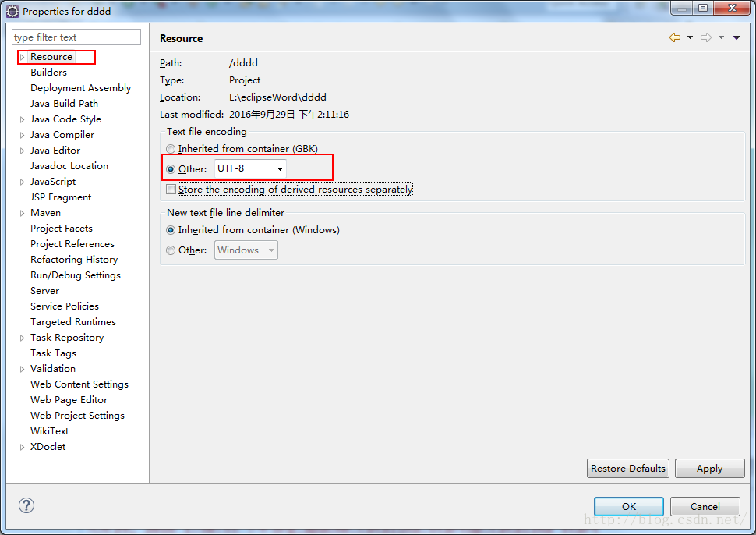Select XDoclet item in tree
Viewport: 756px width, 535px height.
tap(48, 447)
